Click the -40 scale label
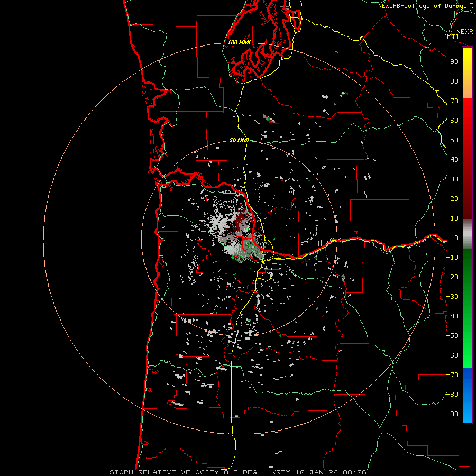The image size is (476, 476). [452, 316]
